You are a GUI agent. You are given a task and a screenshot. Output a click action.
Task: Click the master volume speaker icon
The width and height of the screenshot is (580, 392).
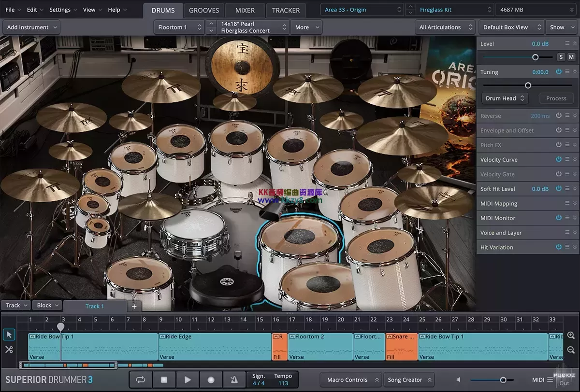[x=459, y=380]
